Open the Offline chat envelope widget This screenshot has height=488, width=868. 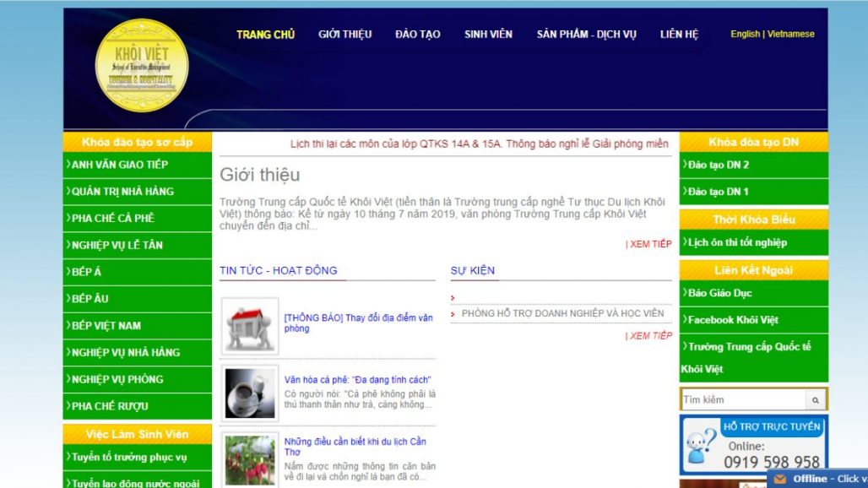[780, 480]
